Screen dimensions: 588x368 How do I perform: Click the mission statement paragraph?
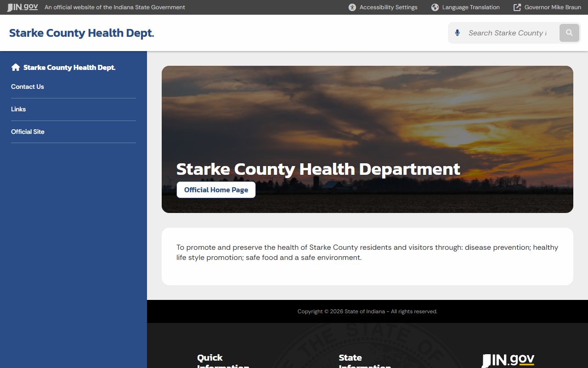click(367, 253)
